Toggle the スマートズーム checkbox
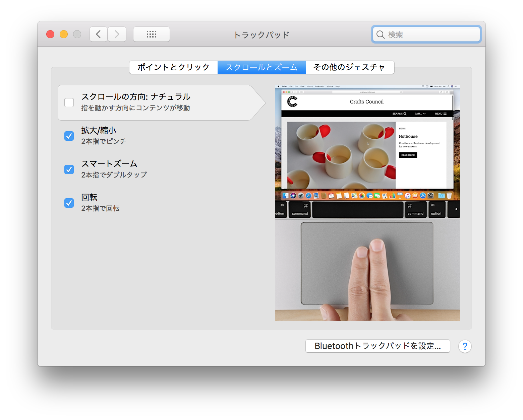Screen dimensions: 523x420 69,169
